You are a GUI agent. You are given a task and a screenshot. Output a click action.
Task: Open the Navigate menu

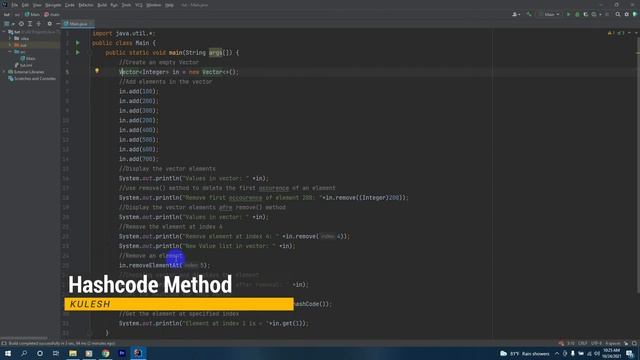[53, 5]
